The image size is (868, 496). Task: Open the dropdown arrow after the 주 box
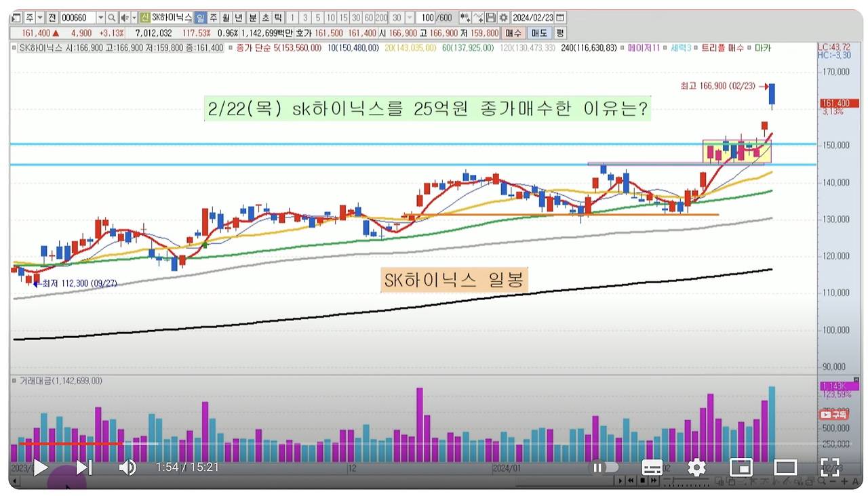tap(41, 18)
